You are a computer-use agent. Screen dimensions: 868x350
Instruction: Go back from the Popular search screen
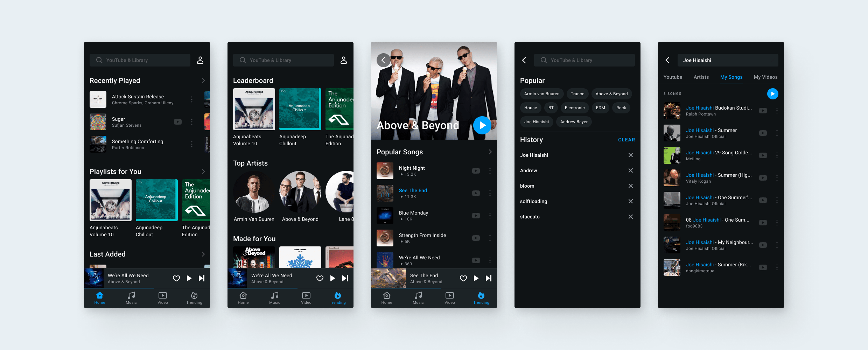(524, 60)
